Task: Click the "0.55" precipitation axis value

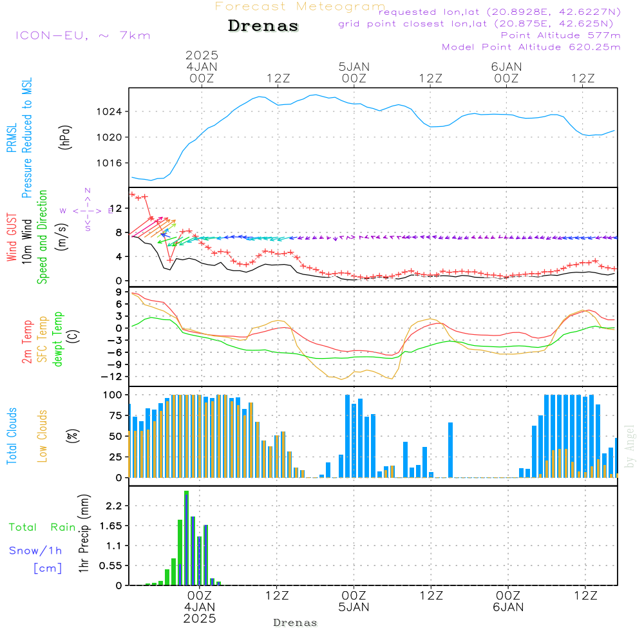Action: coord(111,565)
